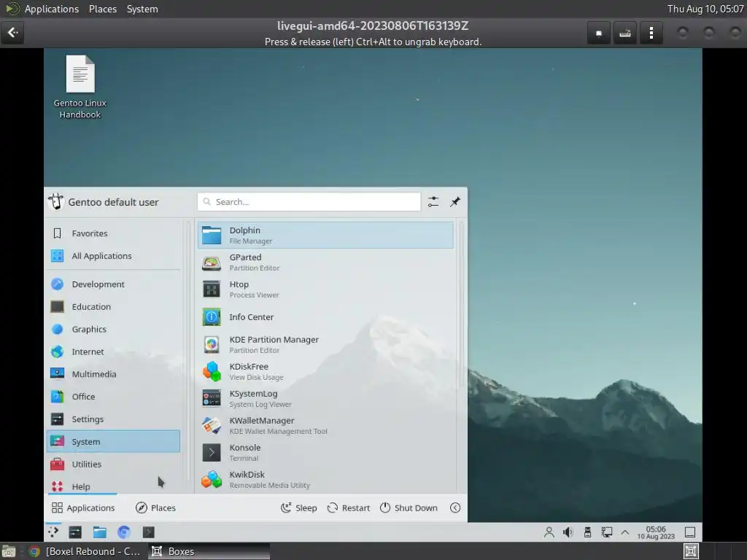
Task: Open the Boxes keyboard shortcuts button
Action: (625, 33)
